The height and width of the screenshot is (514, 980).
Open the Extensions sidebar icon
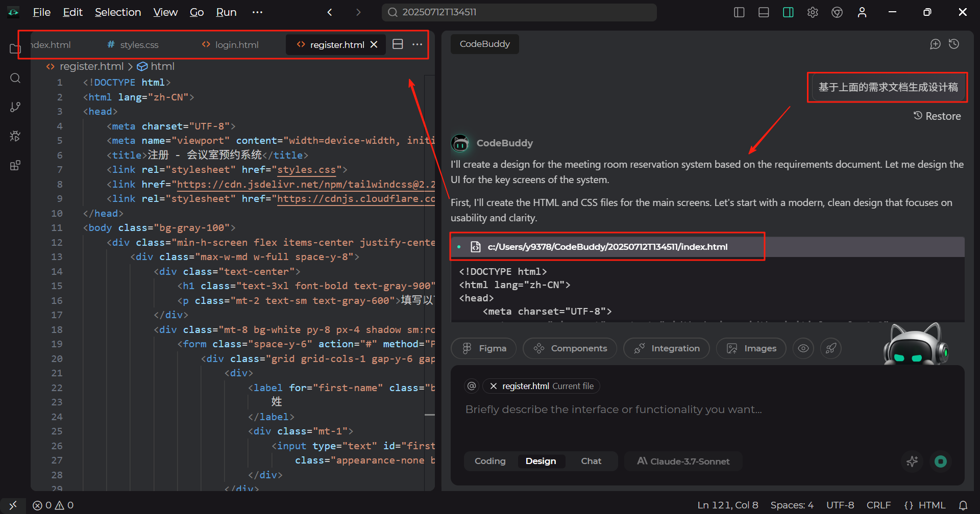15,166
